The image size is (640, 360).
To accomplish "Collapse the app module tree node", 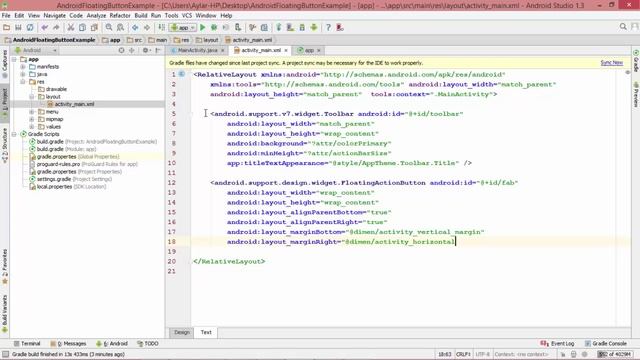I will coord(14,60).
